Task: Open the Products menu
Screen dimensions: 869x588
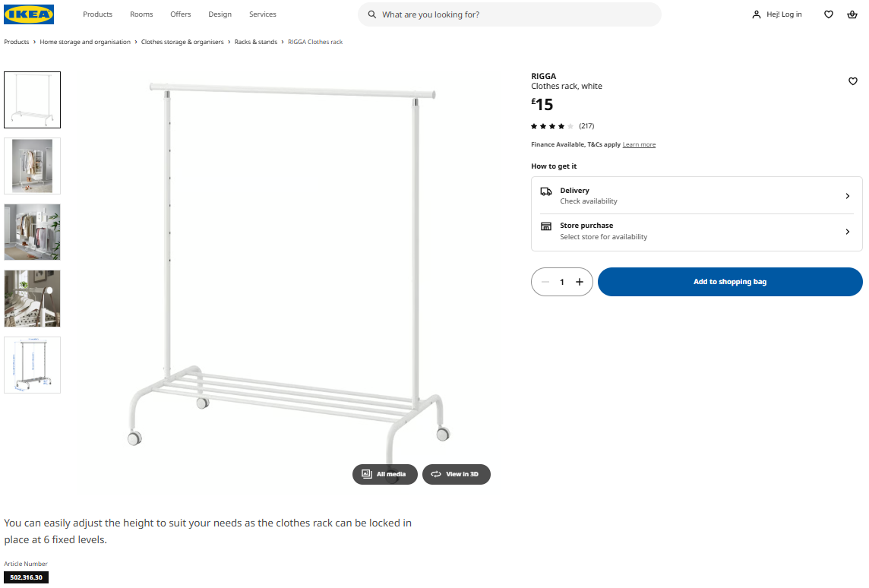Action: click(97, 14)
